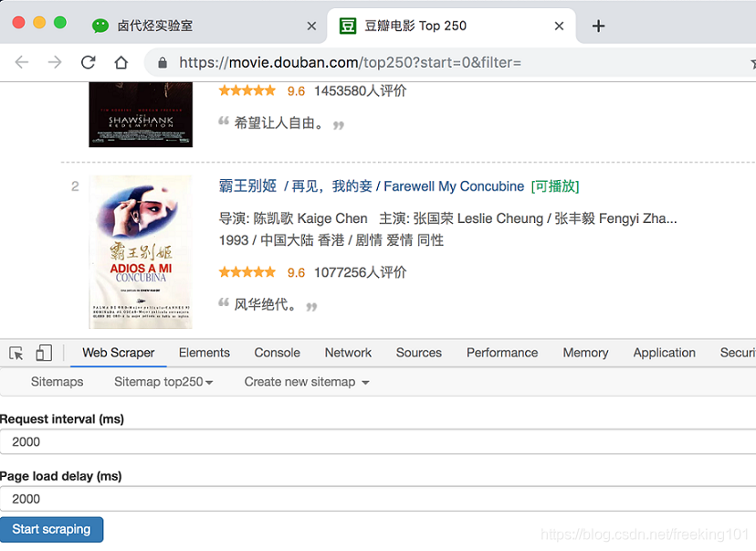Viewport: 756px width, 551px height.
Task: Click the 希望让人自由 quote text
Action: (278, 123)
